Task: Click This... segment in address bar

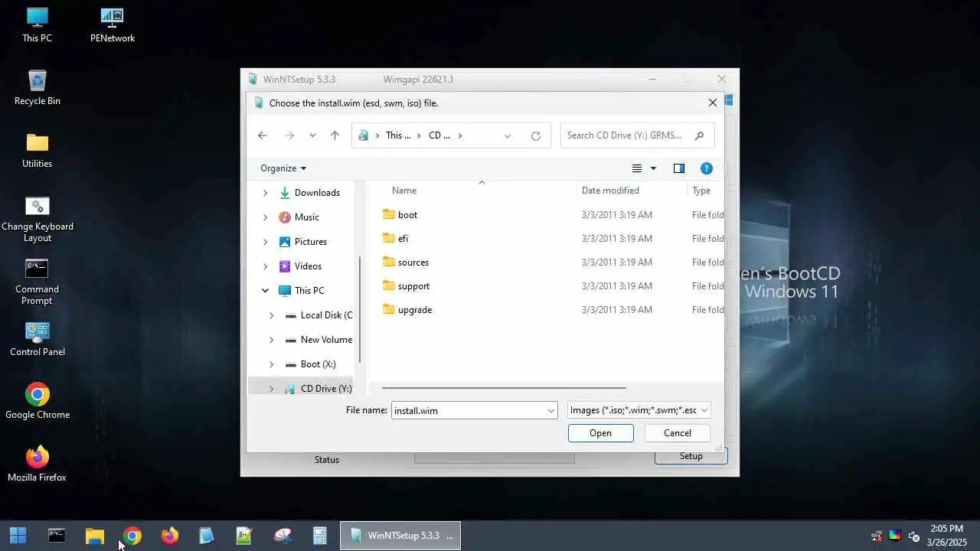Action: pyautogui.click(x=398, y=135)
